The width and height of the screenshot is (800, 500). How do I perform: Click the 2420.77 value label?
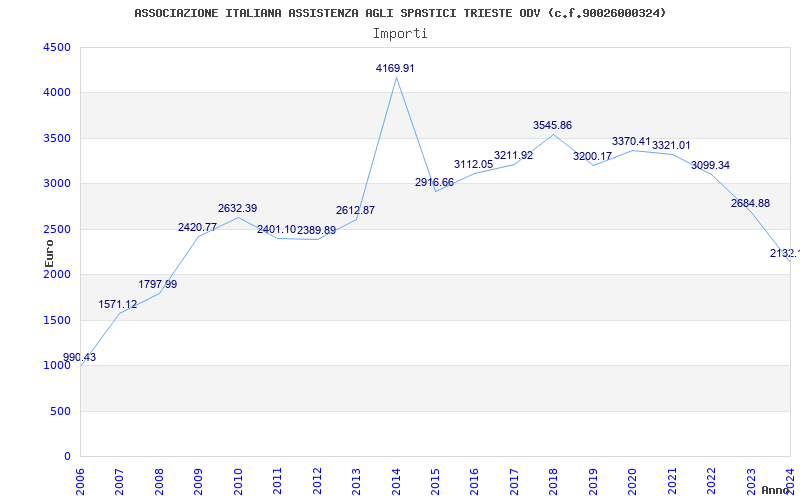tap(197, 228)
